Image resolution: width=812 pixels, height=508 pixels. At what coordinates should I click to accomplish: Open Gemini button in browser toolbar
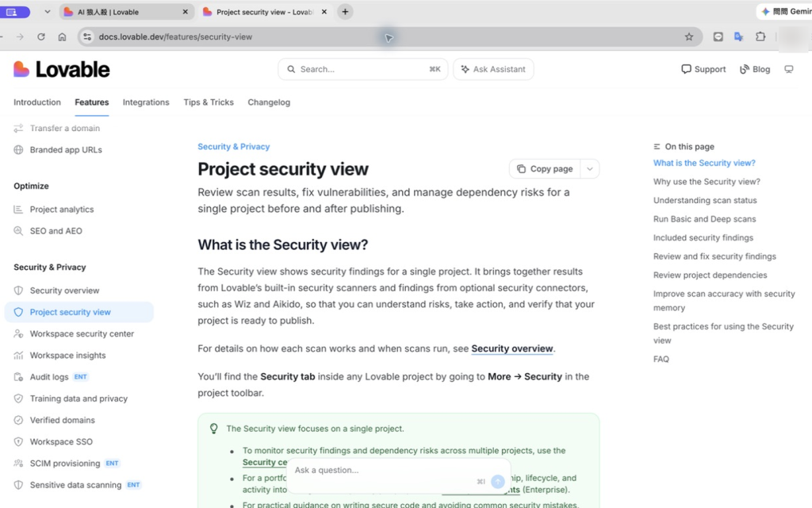pos(785,11)
